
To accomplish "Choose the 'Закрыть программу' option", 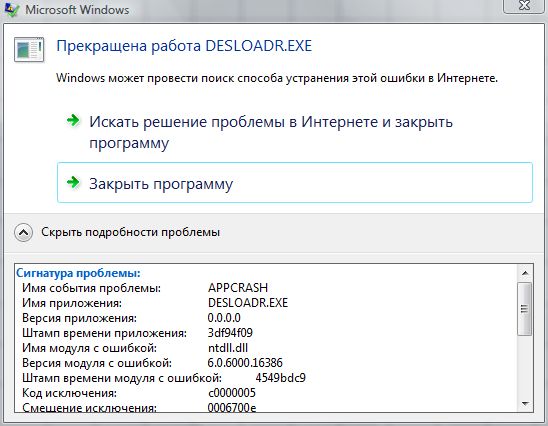I will (x=295, y=182).
